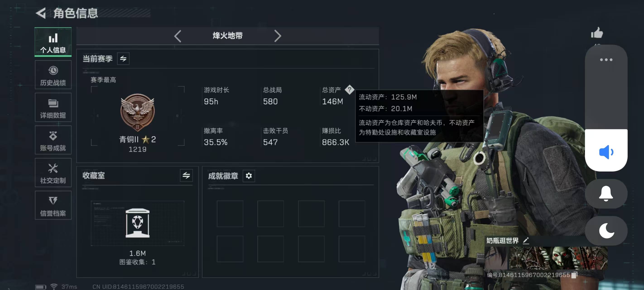This screenshot has width=644, height=290.
Task: Tap the thumbs-up like icon
Action: pyautogui.click(x=597, y=33)
